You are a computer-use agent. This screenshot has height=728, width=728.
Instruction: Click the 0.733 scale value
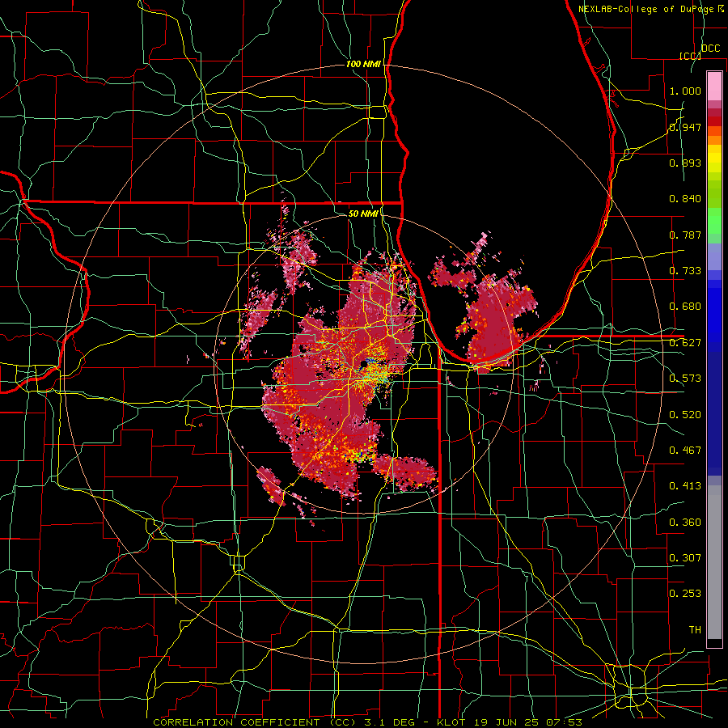(685, 271)
